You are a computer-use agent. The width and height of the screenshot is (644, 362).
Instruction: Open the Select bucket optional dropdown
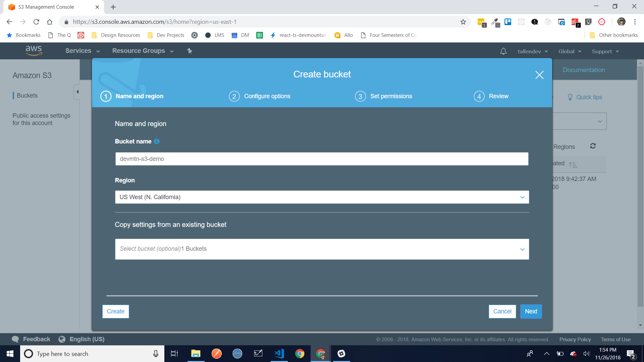[x=322, y=249]
